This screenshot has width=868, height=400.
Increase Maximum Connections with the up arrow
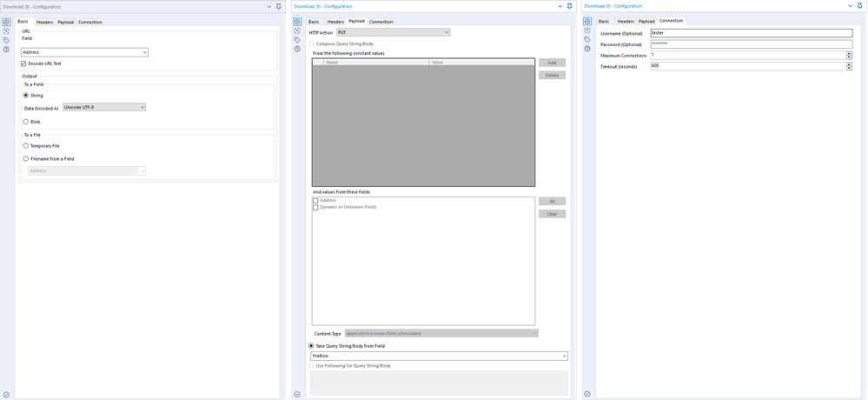849,53
